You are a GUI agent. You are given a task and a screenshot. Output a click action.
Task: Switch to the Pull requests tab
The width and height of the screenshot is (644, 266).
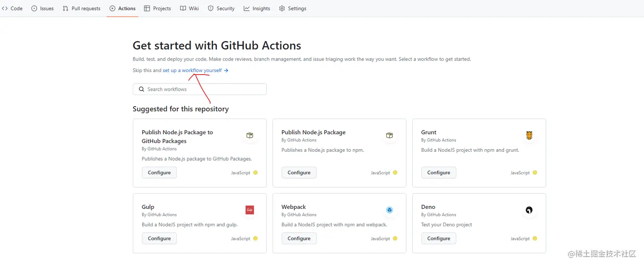[x=81, y=9]
